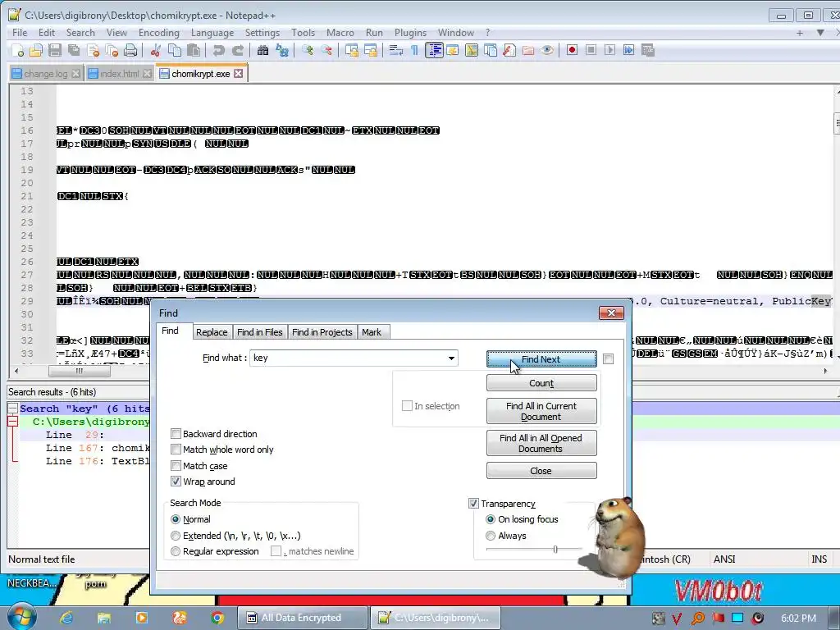This screenshot has height=630, width=840.
Task: Click the Replace toolbar icon
Action: tap(282, 50)
